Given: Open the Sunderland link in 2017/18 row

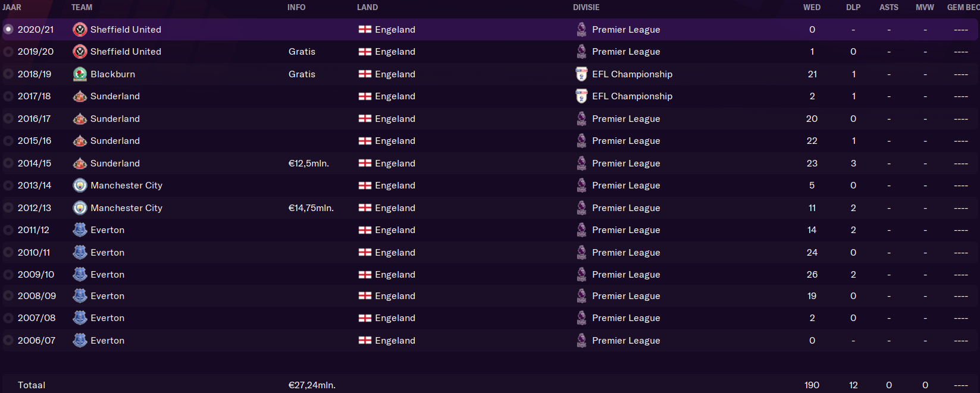Looking at the screenshot, I should coord(115,96).
